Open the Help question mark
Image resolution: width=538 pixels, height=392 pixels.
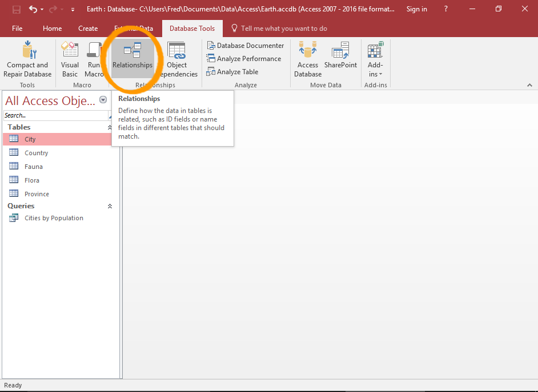pos(445,9)
